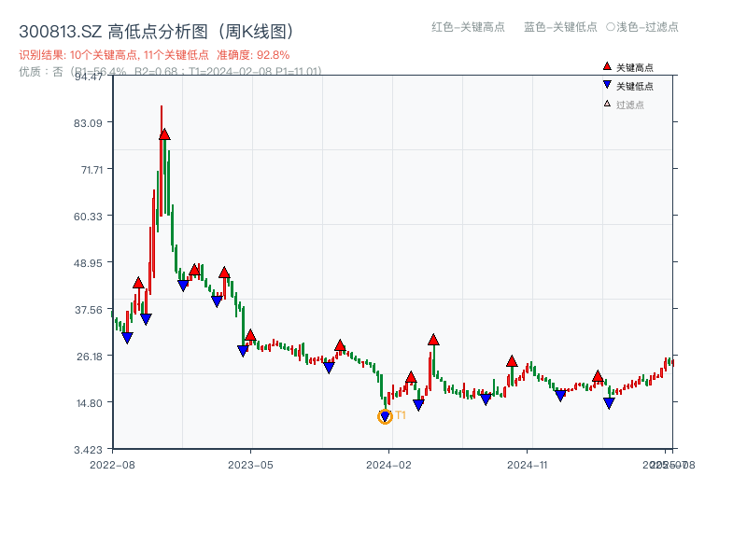Viewport: 747px width, 560px height.
Task: Click the blue triangle icon beside 关键低点 legend
Action: coord(607,85)
